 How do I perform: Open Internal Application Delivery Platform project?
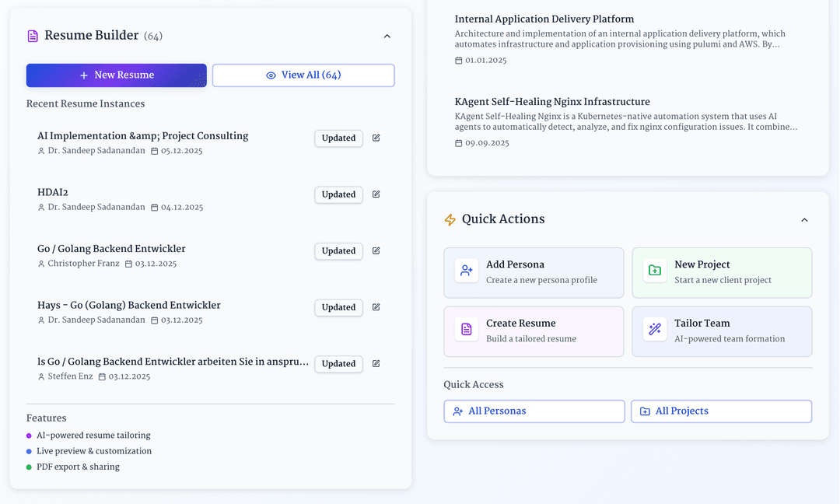tap(544, 19)
